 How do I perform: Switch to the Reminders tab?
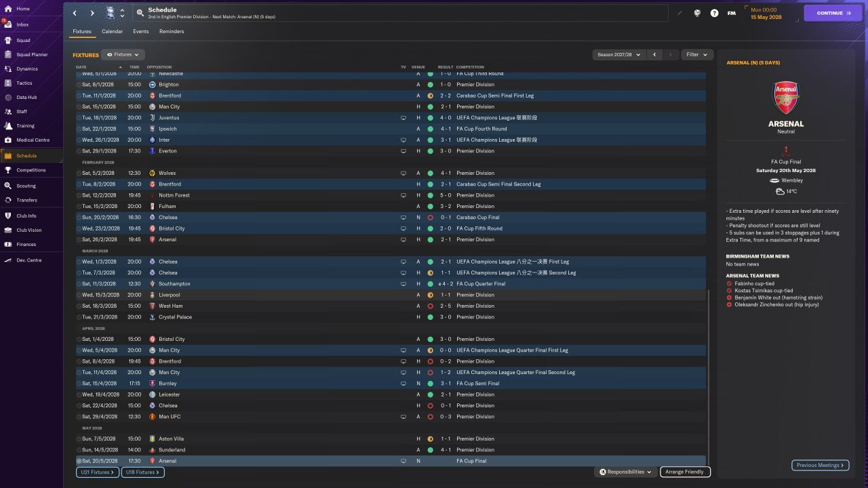pyautogui.click(x=172, y=31)
